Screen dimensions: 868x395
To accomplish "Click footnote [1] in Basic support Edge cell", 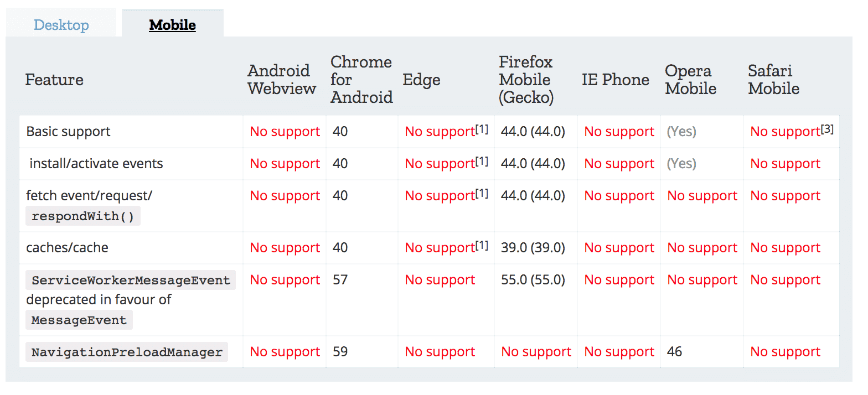I will [482, 128].
